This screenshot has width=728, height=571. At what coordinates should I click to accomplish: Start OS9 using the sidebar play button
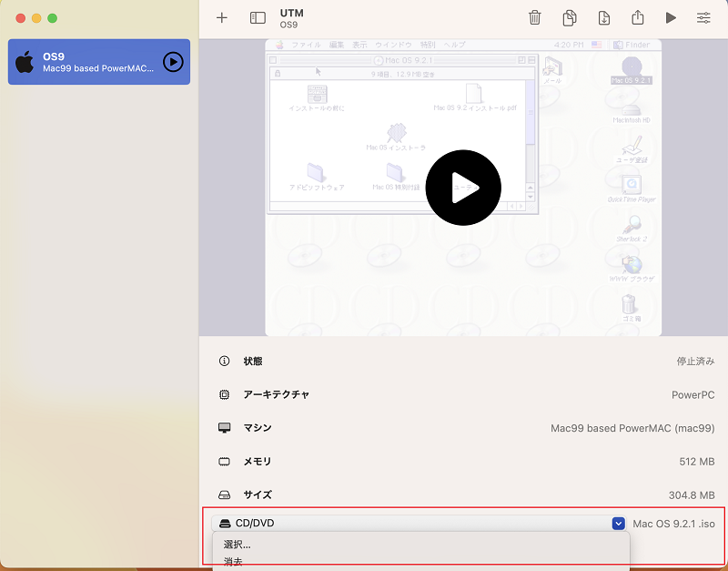click(173, 62)
